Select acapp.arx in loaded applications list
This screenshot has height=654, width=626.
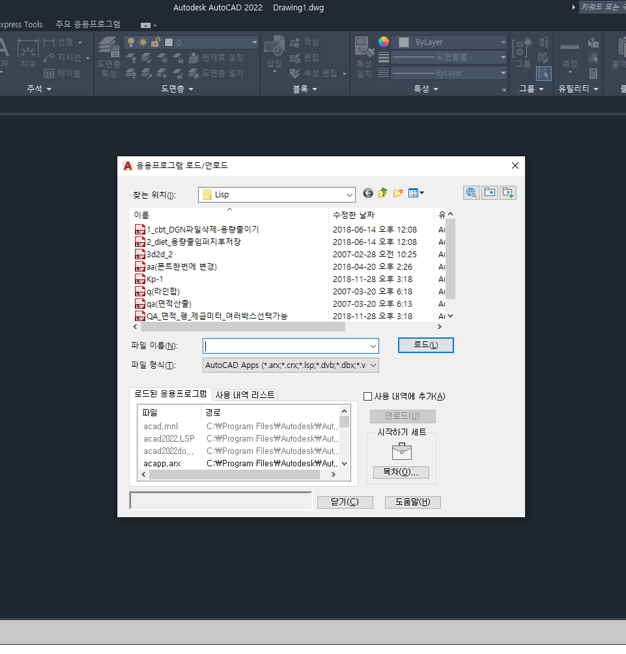162,464
